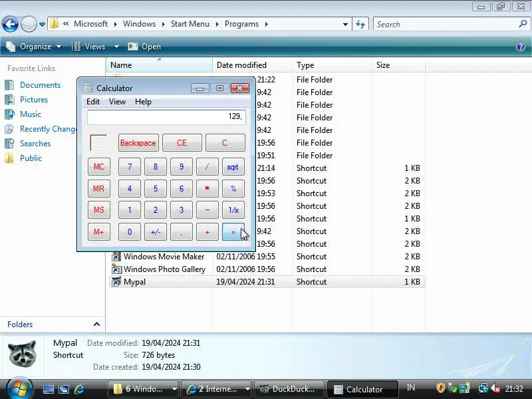Sort by the Name column header
The width and height of the screenshot is (532, 399).
[160, 65]
